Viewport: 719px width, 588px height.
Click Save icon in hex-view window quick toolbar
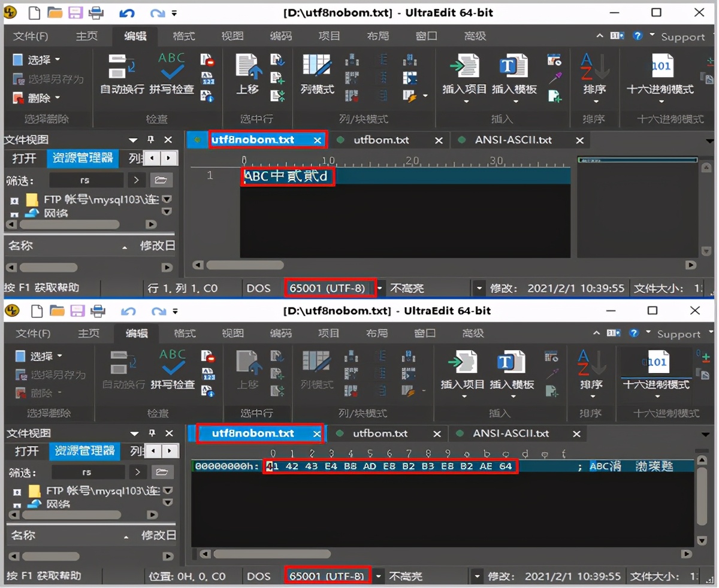[77, 310]
